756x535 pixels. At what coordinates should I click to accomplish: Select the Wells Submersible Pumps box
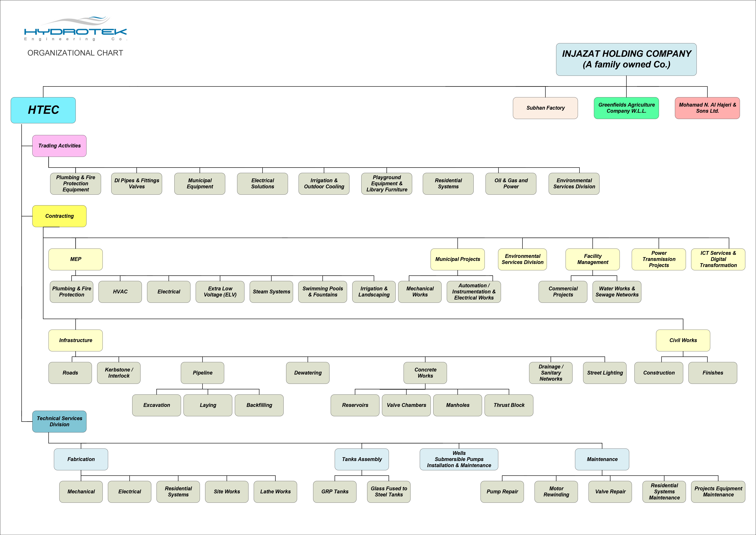[459, 459]
